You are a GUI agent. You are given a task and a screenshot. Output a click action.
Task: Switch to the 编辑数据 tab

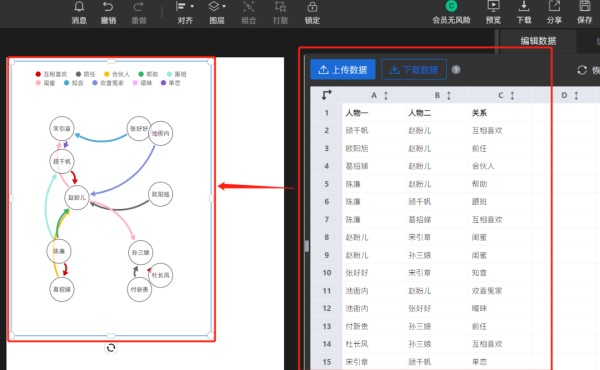point(538,41)
